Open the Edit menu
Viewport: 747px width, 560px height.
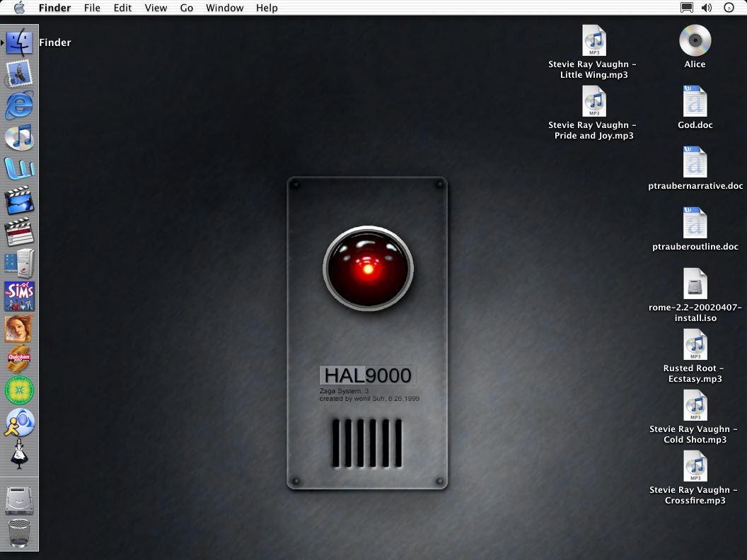tap(122, 8)
